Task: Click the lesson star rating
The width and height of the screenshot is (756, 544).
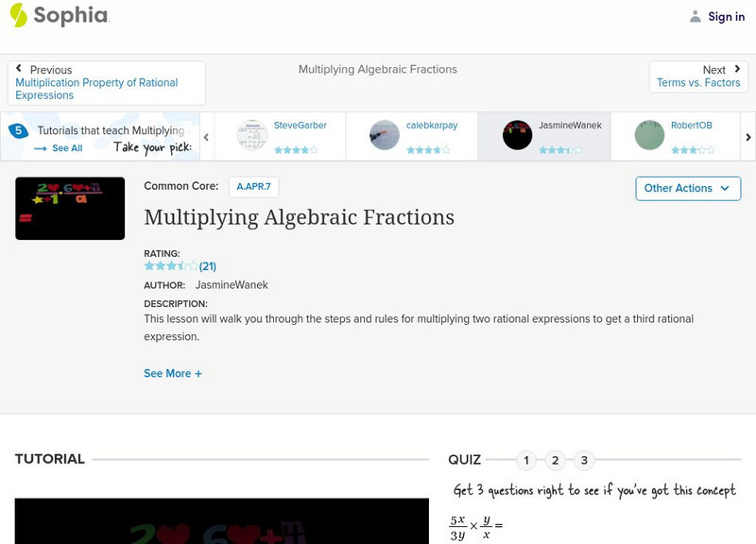Action: coord(171,266)
